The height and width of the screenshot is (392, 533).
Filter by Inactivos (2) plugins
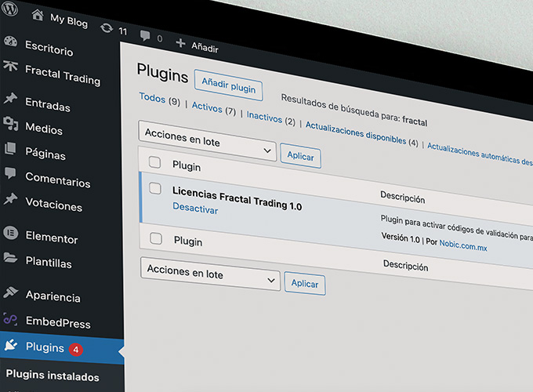point(271,118)
